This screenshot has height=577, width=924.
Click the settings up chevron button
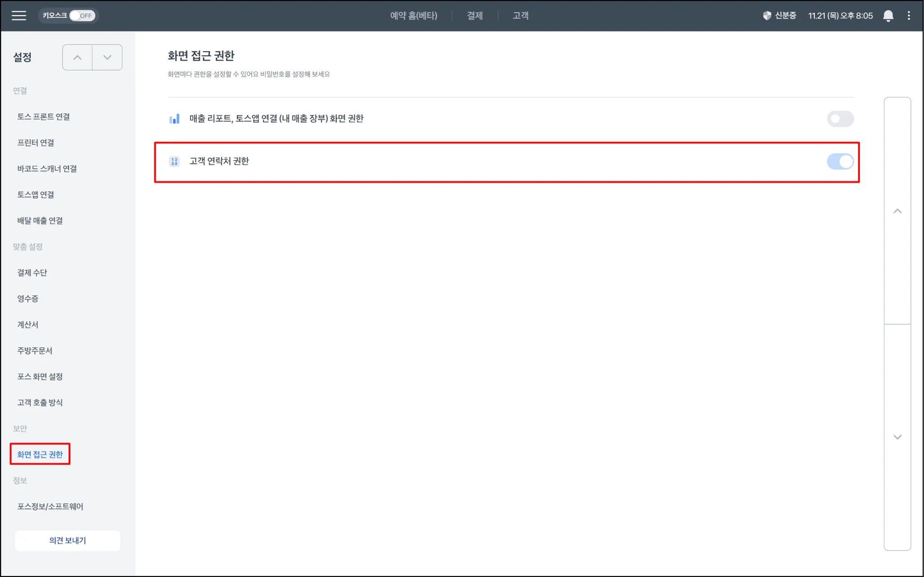(78, 57)
